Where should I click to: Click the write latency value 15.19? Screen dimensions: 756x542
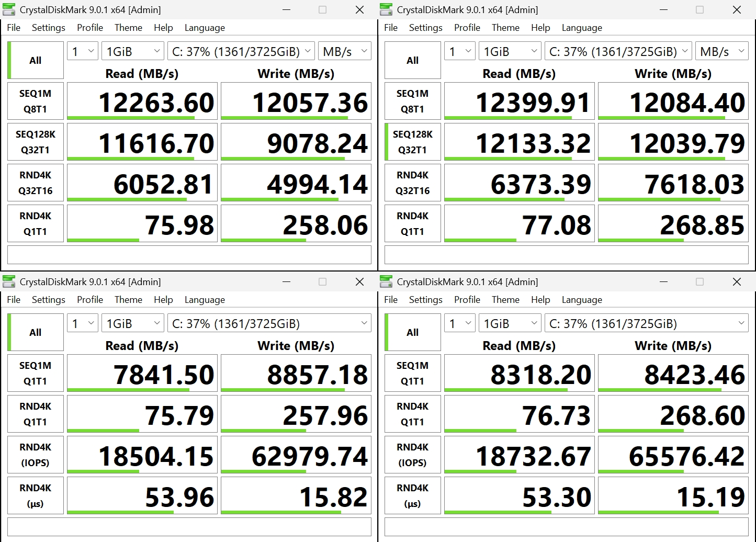pyautogui.click(x=673, y=495)
